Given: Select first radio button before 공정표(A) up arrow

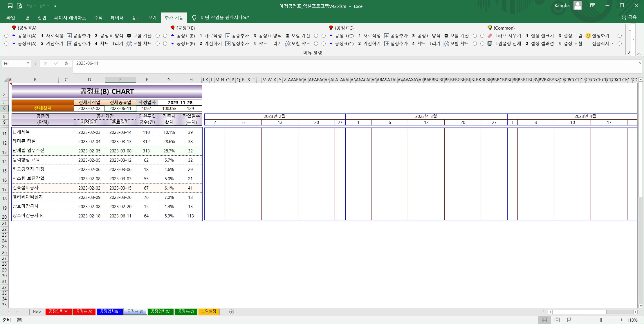Looking at the screenshot, I should pyautogui.click(x=6, y=36).
